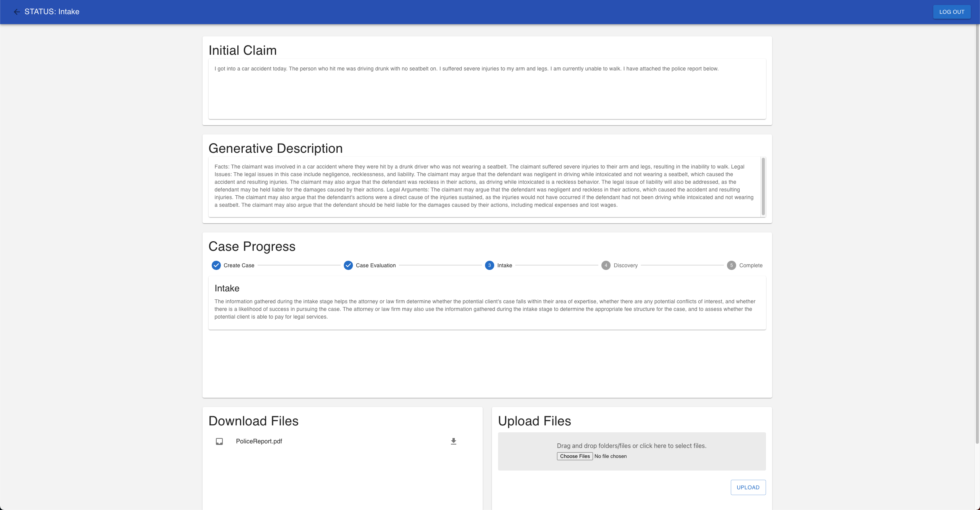Click the Create Case step label
This screenshot has width=980, height=510.
click(x=239, y=265)
